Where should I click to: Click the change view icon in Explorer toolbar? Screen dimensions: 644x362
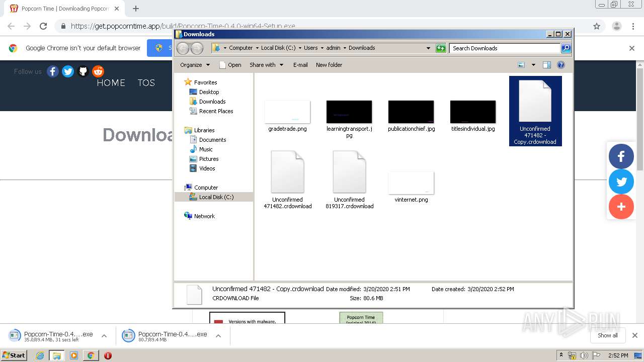pyautogui.click(x=521, y=65)
